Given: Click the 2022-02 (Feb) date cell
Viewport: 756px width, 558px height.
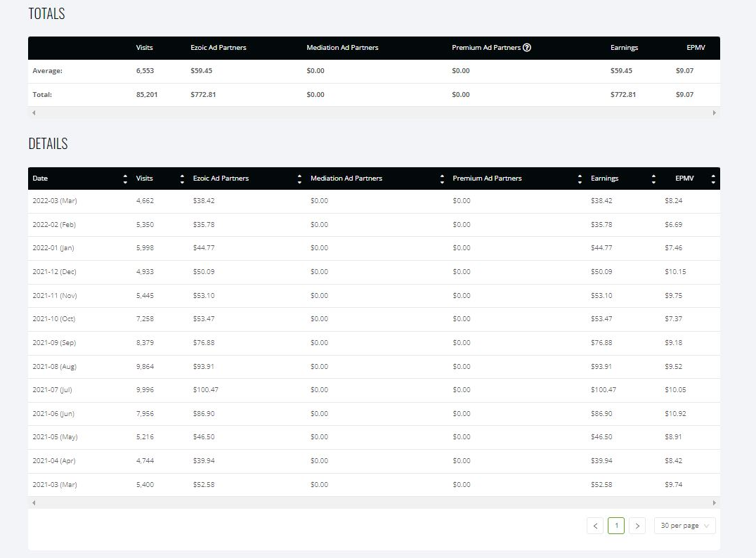Looking at the screenshot, I should click(x=54, y=225).
